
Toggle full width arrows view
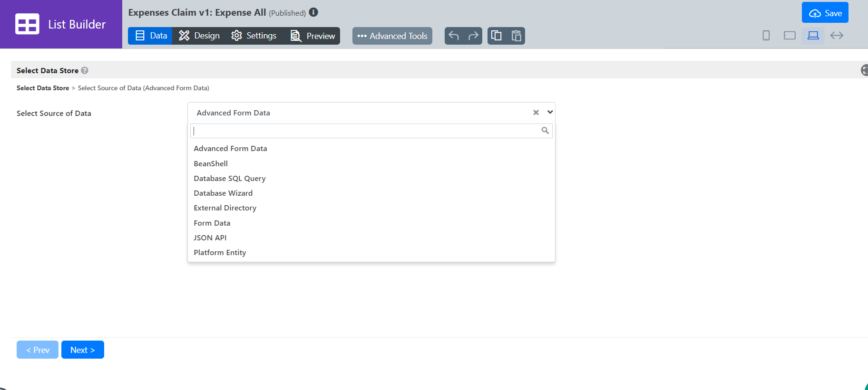(x=837, y=36)
